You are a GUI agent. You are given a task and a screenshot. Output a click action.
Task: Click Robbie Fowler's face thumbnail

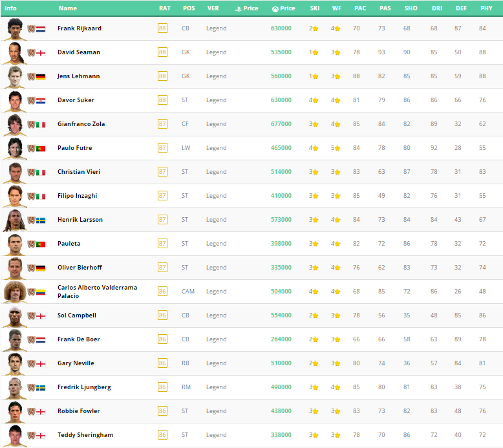(15, 412)
